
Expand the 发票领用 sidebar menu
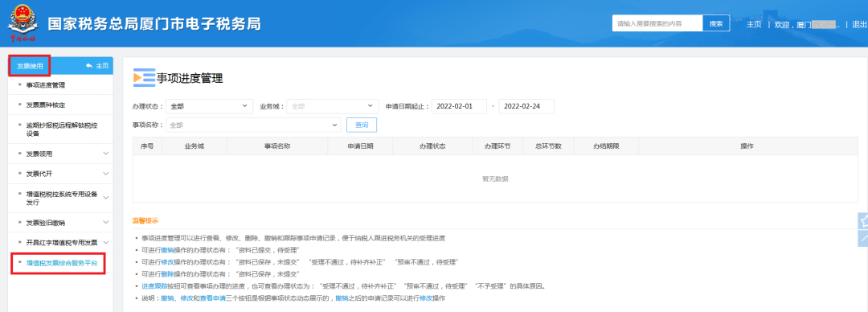[x=106, y=154]
